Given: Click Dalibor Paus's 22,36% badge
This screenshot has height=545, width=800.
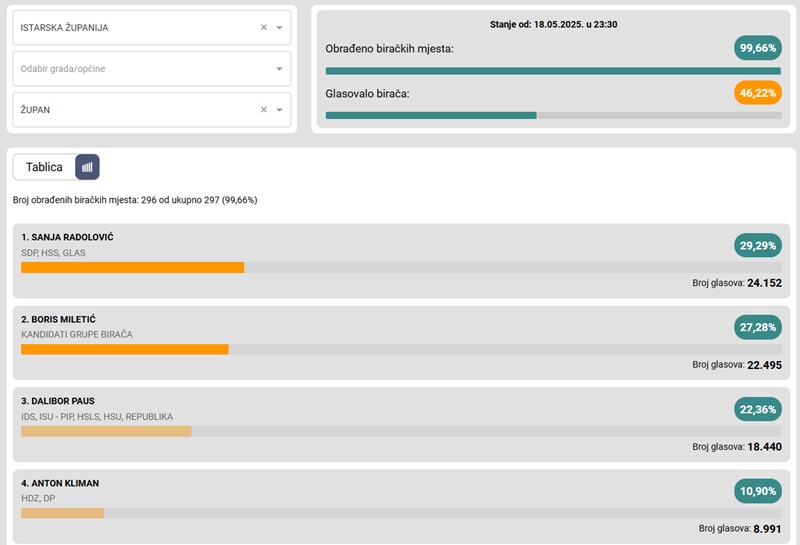Looking at the screenshot, I should [757, 408].
